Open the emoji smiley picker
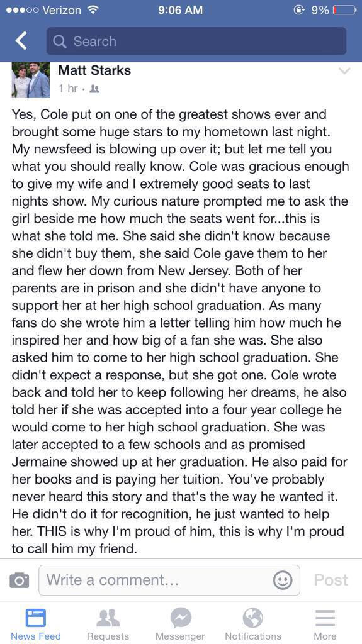362x644 pixels. pos(283,580)
